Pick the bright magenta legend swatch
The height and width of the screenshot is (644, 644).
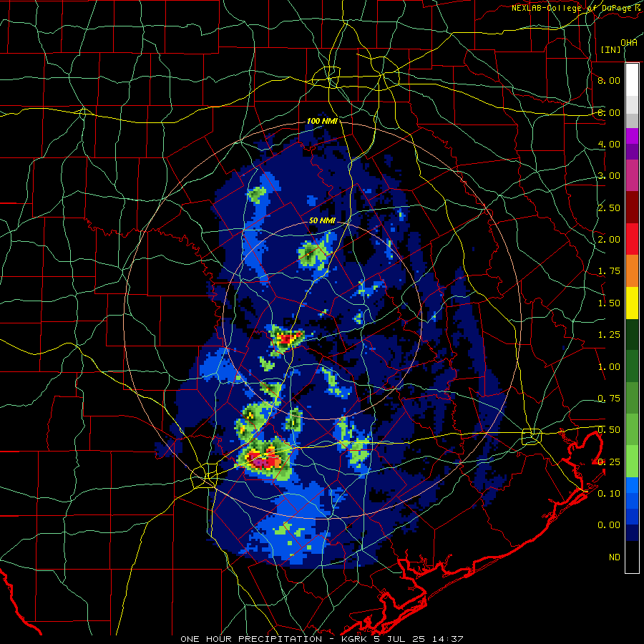point(632,136)
